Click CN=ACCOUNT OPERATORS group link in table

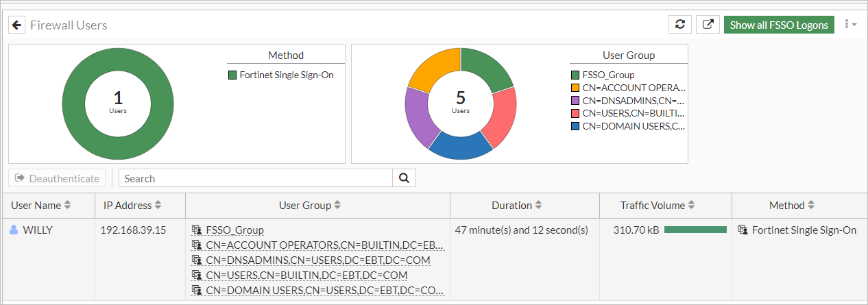click(x=325, y=245)
